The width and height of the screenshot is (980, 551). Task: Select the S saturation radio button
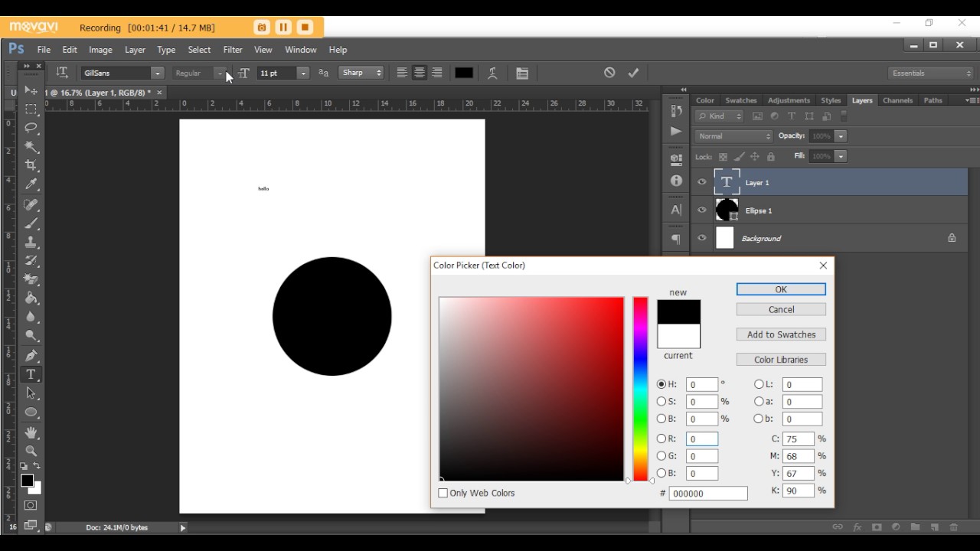pyautogui.click(x=661, y=402)
